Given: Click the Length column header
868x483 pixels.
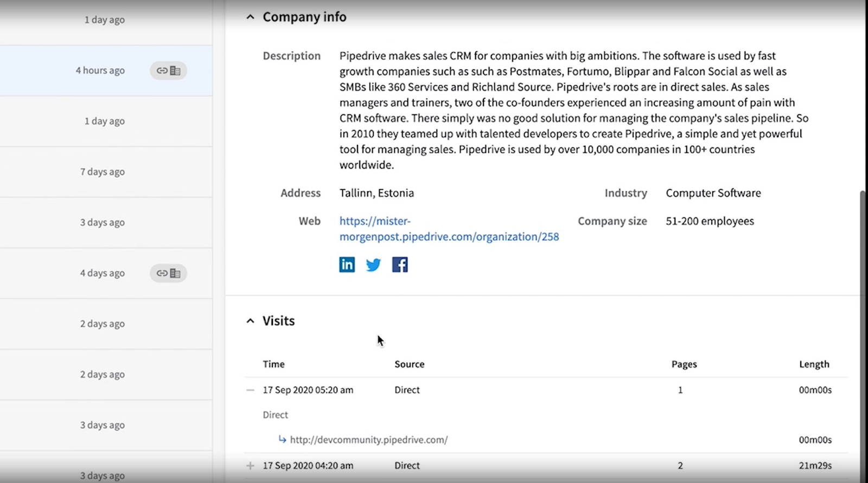Looking at the screenshot, I should coord(814,364).
